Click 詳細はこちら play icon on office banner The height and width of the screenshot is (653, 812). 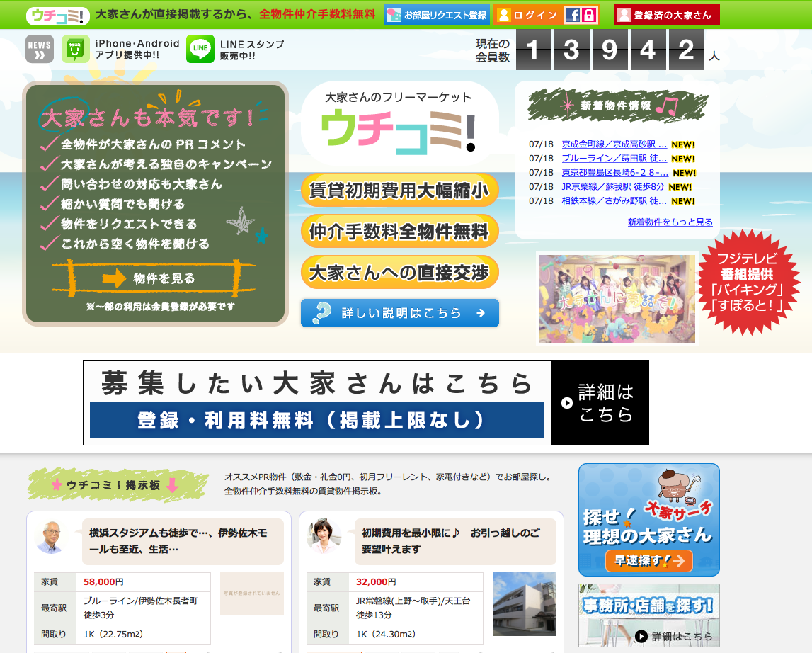click(641, 637)
